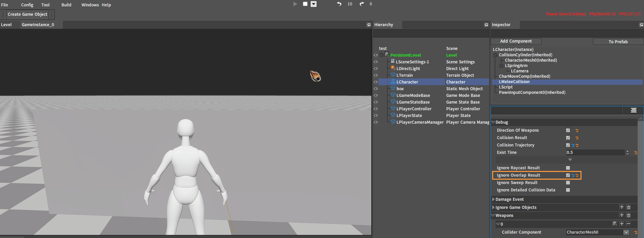
Task: Click the To Prefab button
Action: point(618,42)
